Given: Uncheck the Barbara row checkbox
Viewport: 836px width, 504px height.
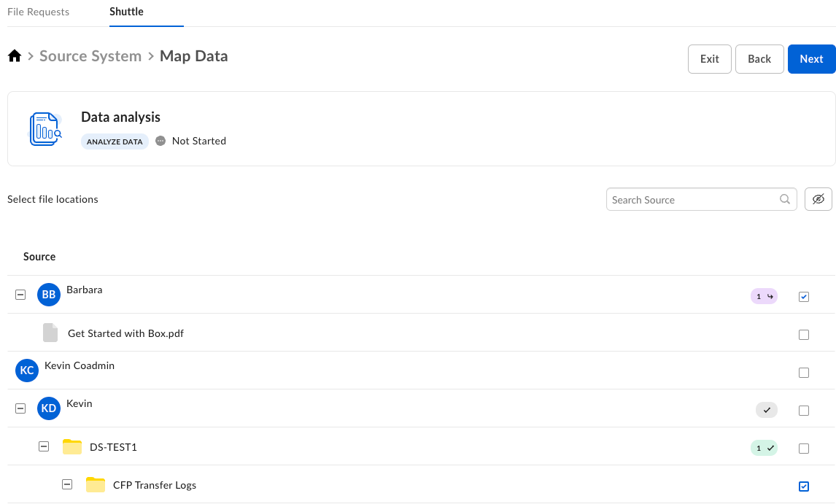Looking at the screenshot, I should tap(804, 296).
